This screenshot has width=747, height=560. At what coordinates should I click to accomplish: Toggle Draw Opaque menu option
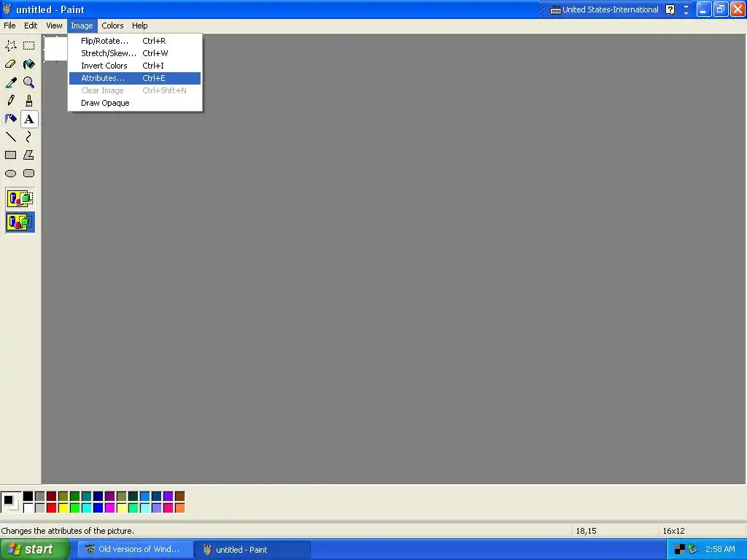click(135, 103)
